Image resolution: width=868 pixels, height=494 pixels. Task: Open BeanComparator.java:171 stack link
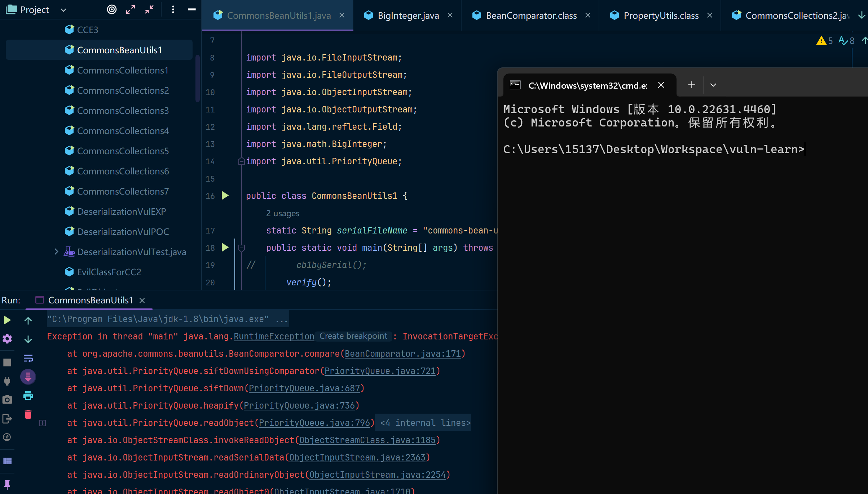tap(403, 354)
